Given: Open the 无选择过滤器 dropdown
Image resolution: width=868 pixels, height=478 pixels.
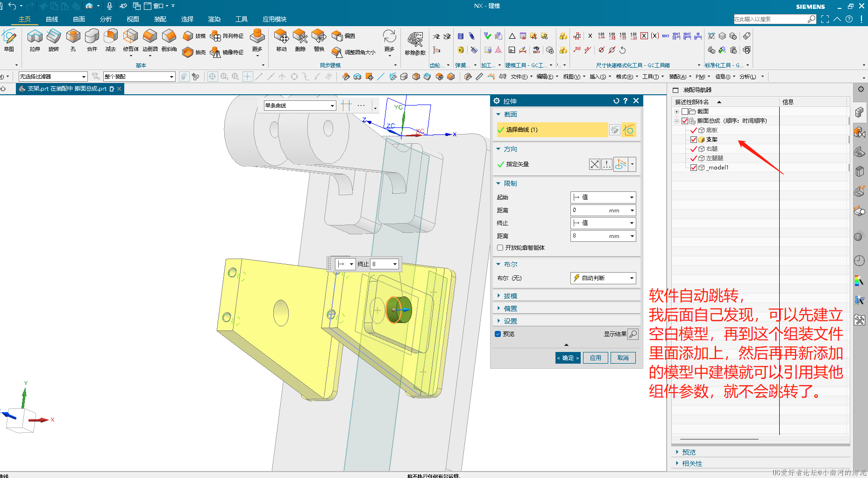Looking at the screenshot, I should (x=53, y=77).
